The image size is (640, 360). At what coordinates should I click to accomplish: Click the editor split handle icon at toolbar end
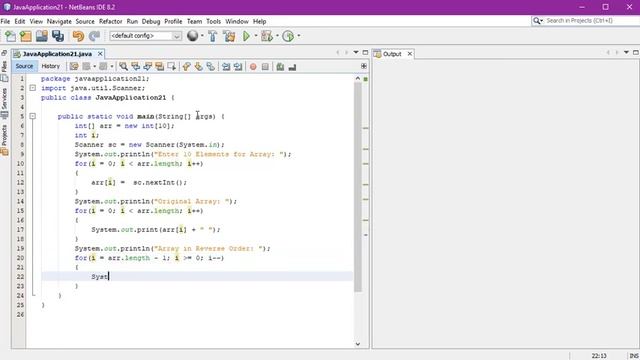click(x=364, y=66)
